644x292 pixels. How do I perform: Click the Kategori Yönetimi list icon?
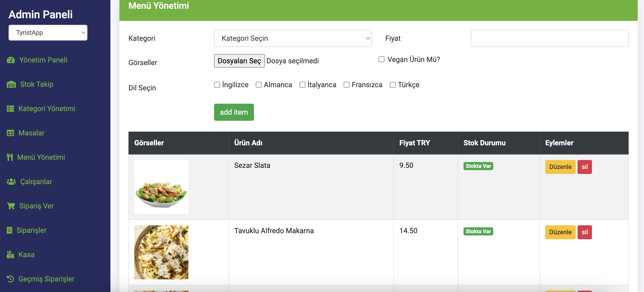10,109
